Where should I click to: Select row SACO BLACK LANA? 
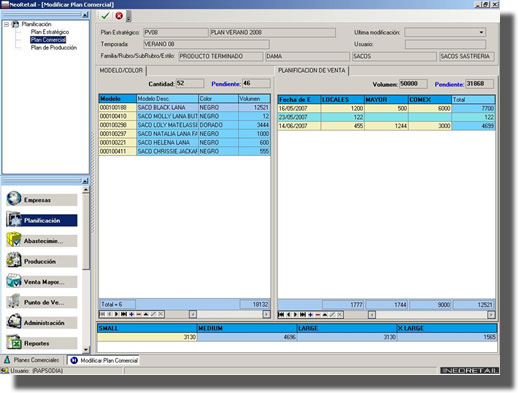pyautogui.click(x=184, y=107)
